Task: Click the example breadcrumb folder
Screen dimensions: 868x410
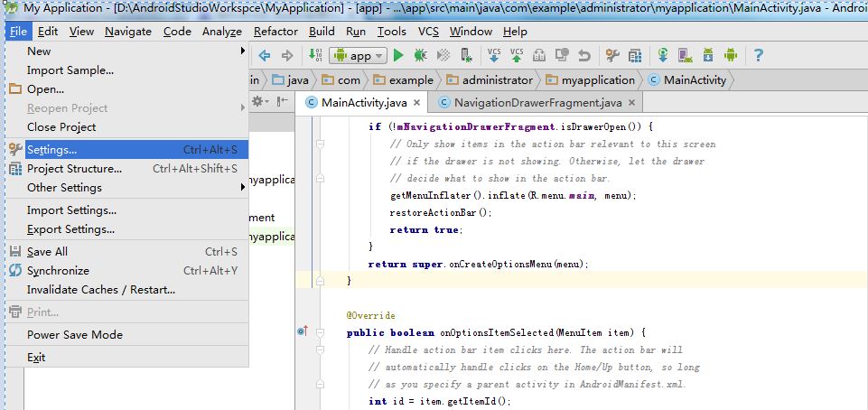Action: 403,80
